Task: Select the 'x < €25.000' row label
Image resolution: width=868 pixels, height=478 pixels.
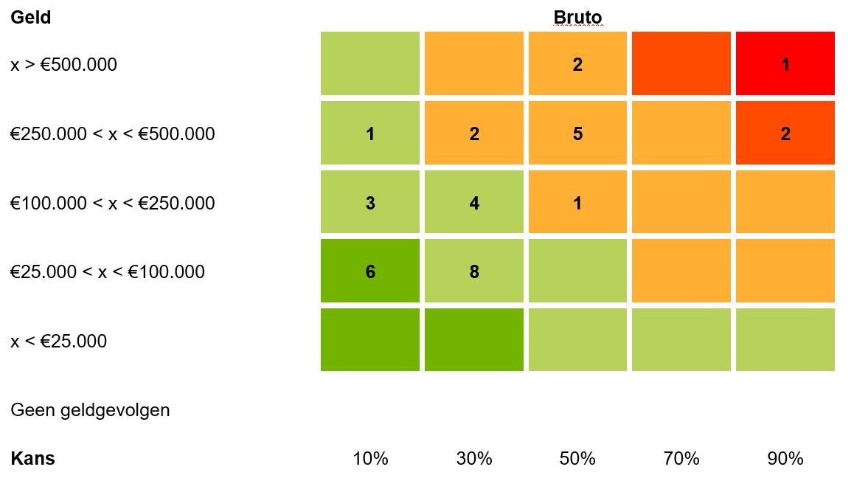Action: (58, 341)
